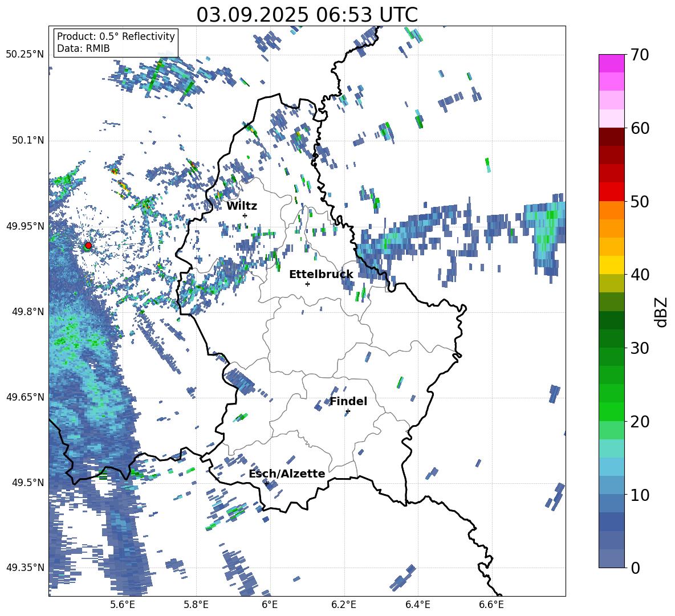Click the 60 tick label on colorbar

(640, 128)
